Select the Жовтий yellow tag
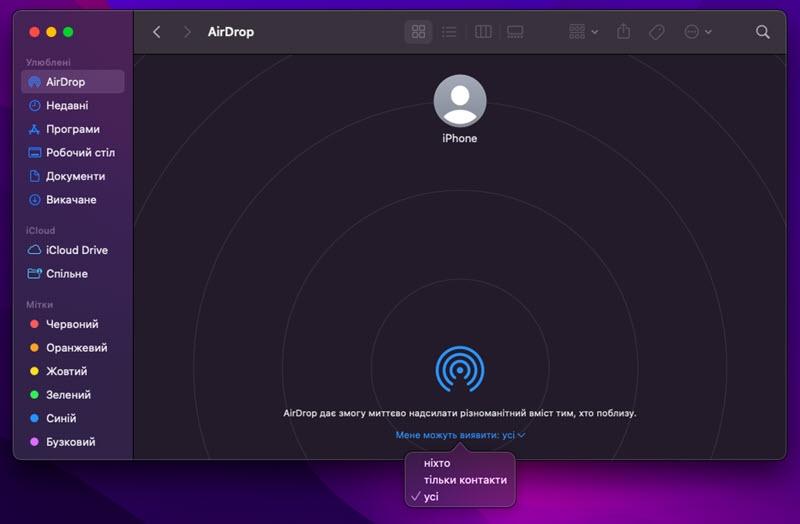The image size is (800, 524). pyautogui.click(x=73, y=371)
